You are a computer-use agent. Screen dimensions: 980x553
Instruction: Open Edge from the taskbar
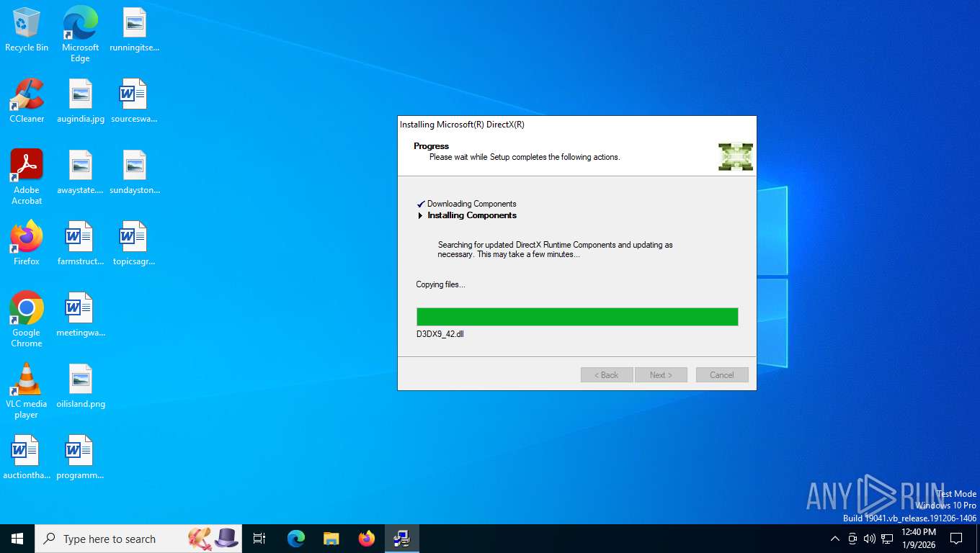click(x=296, y=539)
